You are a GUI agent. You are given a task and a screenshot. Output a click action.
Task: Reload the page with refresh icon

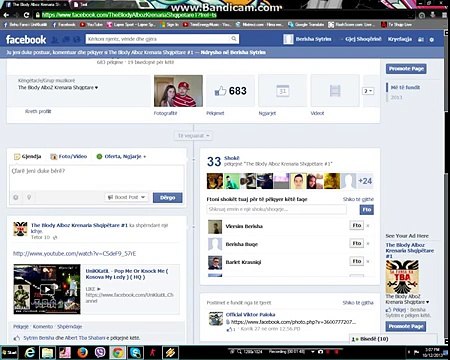[x=27, y=15]
